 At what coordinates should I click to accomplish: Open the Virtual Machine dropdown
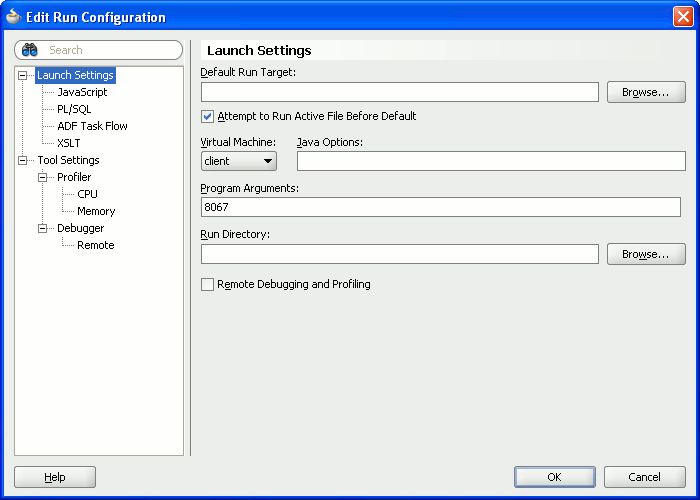239,161
